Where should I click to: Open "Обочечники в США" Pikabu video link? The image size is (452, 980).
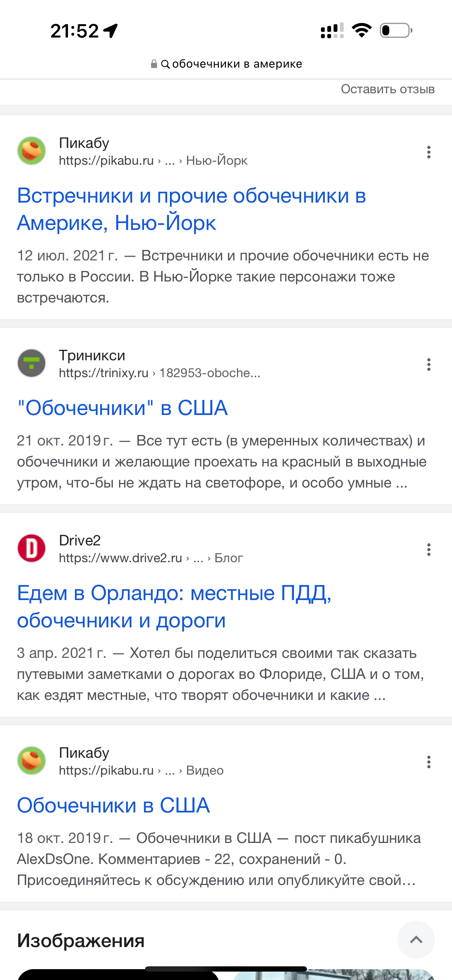[114, 805]
